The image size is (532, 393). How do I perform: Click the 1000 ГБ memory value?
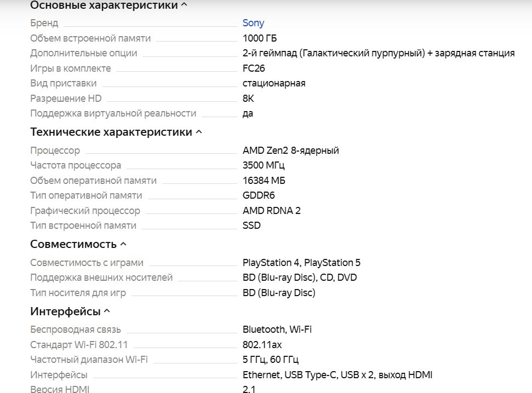point(260,38)
